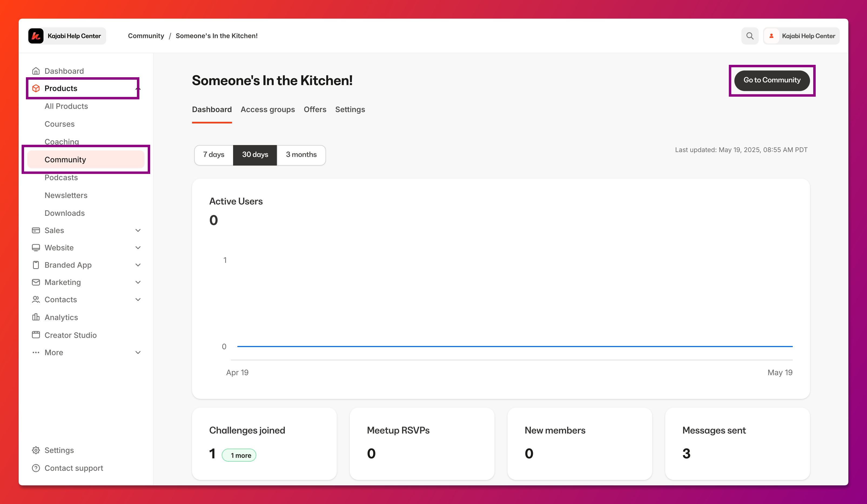
Task: Select the 3 months range
Action: pos(301,155)
